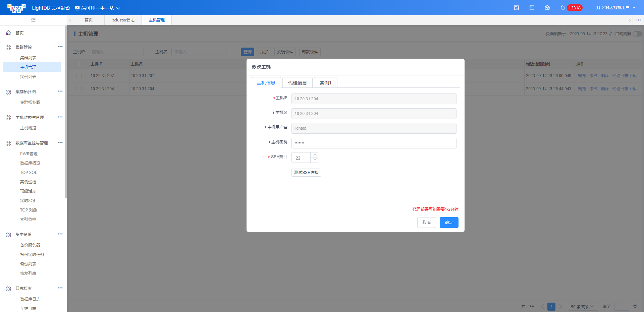Toggle the 自动刷新 switch
Image resolution: width=644 pixels, height=312 pixels.
click(637, 34)
